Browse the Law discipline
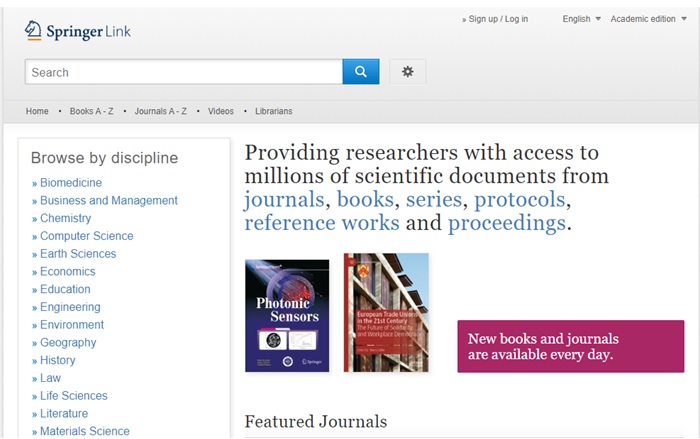 [x=50, y=378]
